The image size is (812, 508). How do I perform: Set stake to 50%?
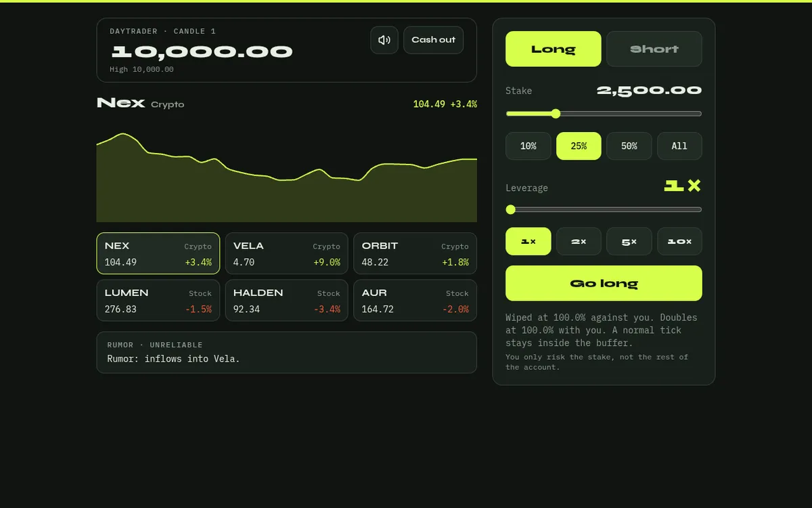pos(629,146)
